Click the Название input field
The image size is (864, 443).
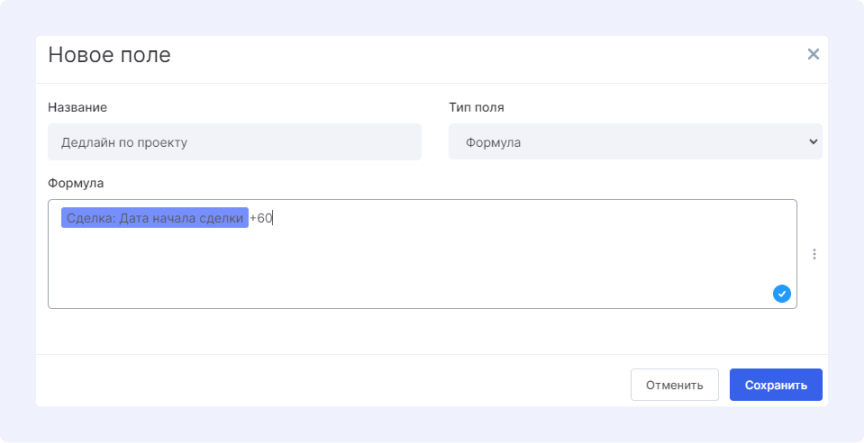[x=234, y=142]
